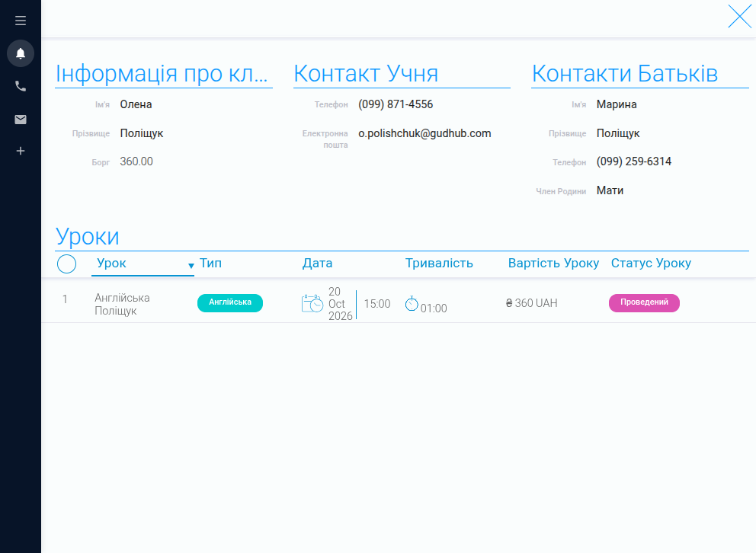
Task: Click the Вартість Уроку column header
Action: pos(553,263)
